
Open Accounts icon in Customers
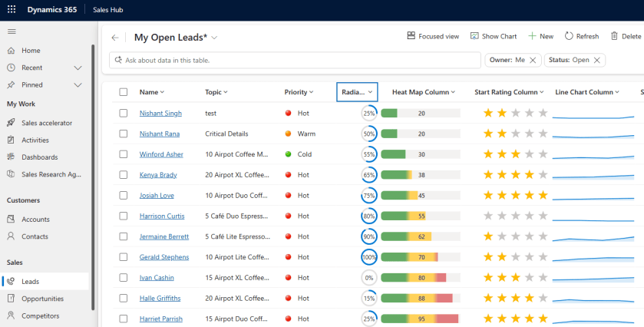[x=11, y=220]
